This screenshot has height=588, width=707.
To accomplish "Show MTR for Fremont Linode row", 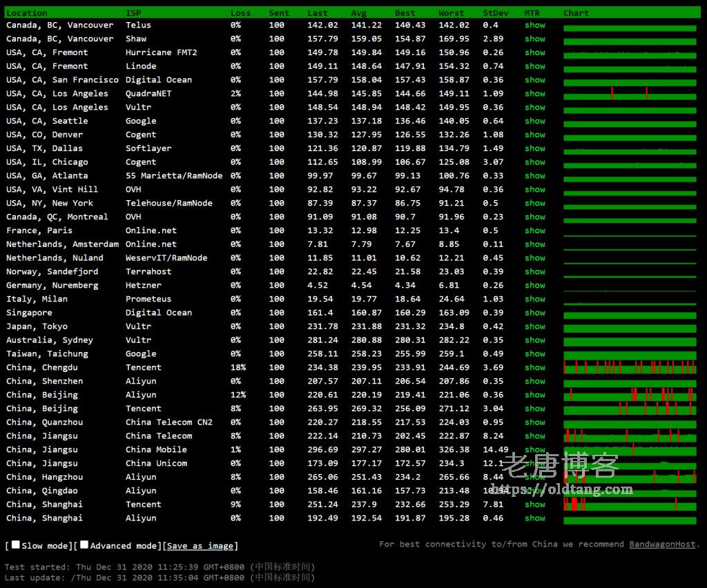I will 534,66.
